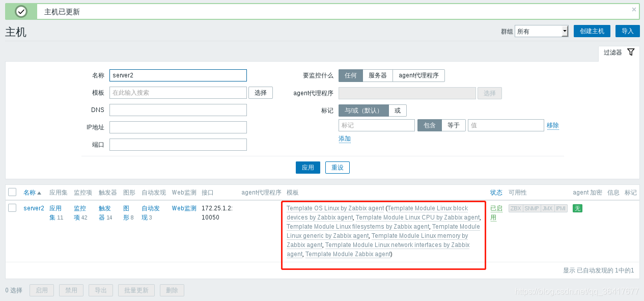Select 任何 monitoring option
This screenshot has height=301, width=644.
point(351,75)
